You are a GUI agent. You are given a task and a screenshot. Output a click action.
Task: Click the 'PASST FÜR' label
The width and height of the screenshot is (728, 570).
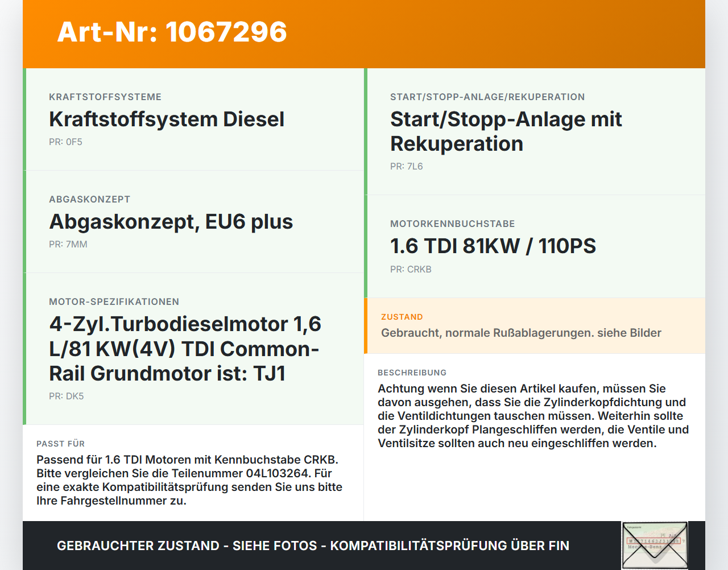(61, 444)
